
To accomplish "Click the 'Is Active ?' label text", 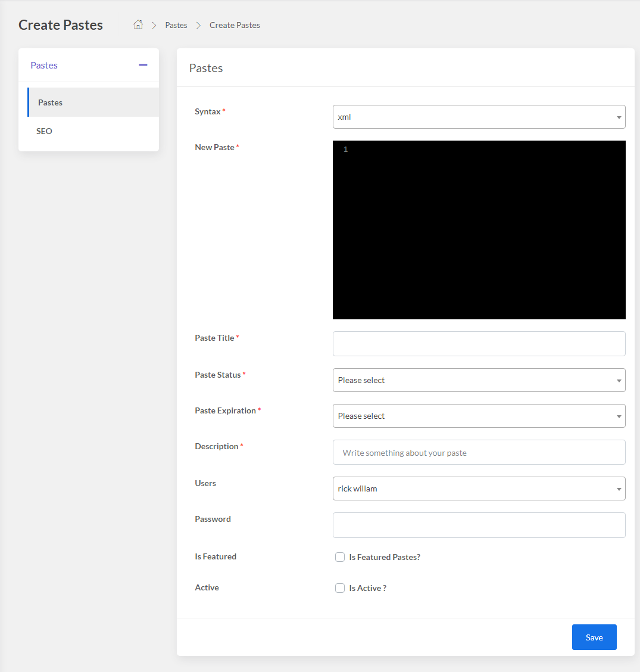I will 367,588.
